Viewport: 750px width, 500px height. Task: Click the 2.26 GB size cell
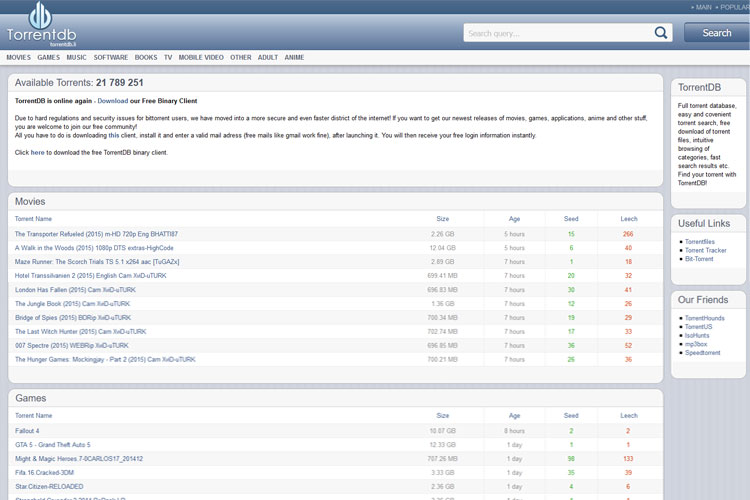tap(442, 234)
